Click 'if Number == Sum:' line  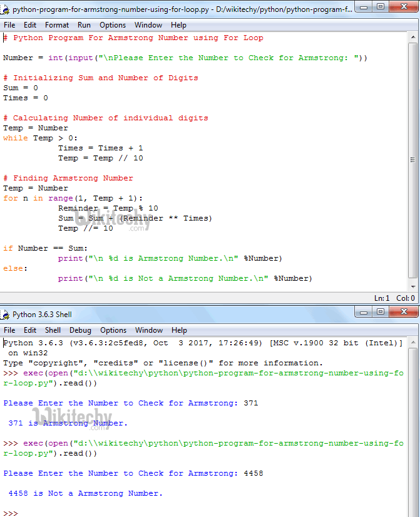click(x=45, y=248)
